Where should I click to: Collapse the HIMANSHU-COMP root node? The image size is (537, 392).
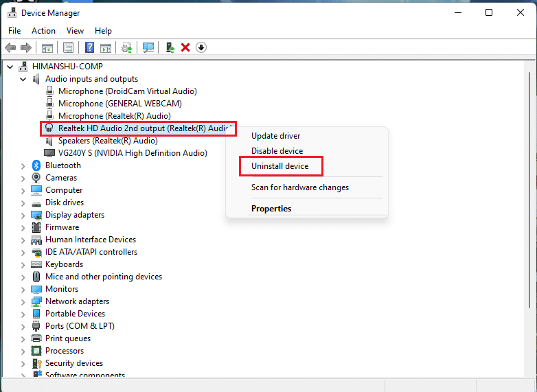pyautogui.click(x=10, y=67)
